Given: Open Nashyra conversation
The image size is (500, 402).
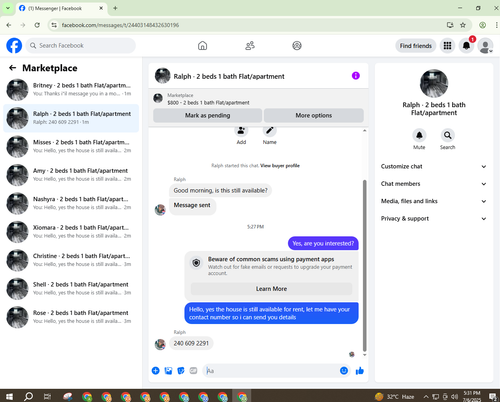Looking at the screenshot, I should pos(71,203).
